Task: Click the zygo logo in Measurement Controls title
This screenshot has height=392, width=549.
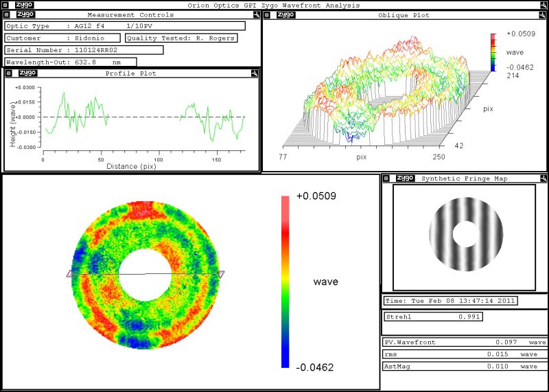Action: click(26, 14)
